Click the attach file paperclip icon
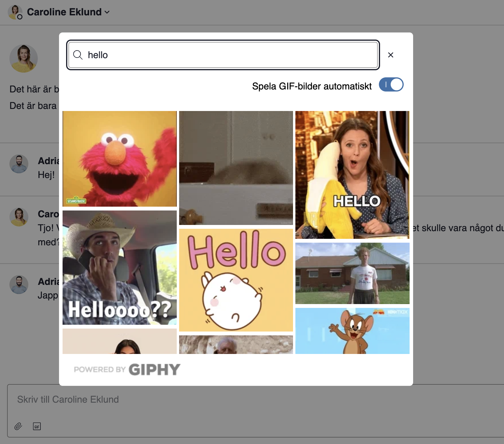The height and width of the screenshot is (444, 504). (18, 426)
